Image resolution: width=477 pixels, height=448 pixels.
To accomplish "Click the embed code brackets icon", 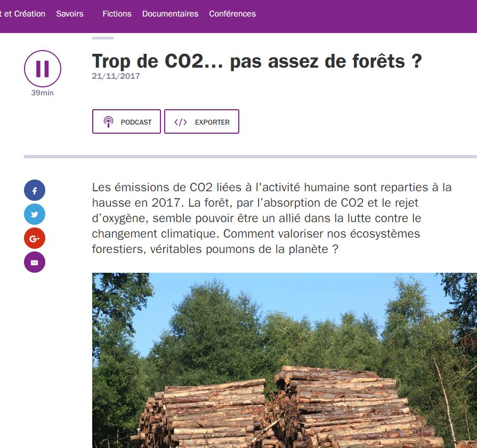I will coord(180,123).
